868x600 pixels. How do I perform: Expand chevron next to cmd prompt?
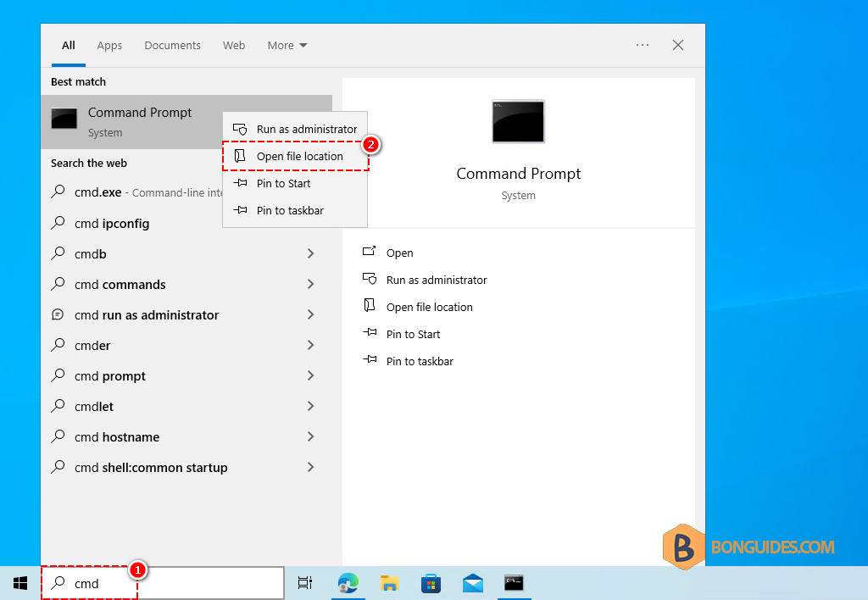tap(310, 375)
